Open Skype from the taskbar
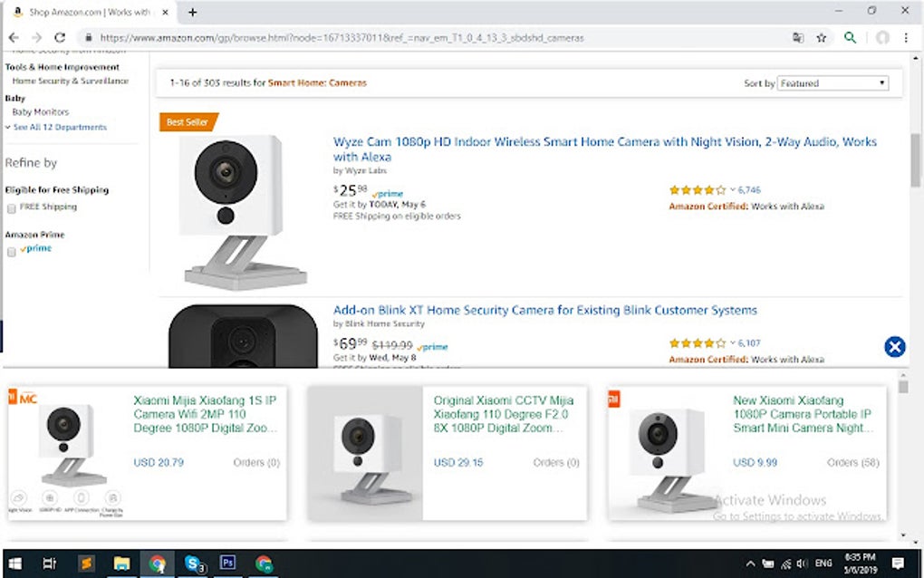This screenshot has width=924, height=578. click(x=193, y=562)
